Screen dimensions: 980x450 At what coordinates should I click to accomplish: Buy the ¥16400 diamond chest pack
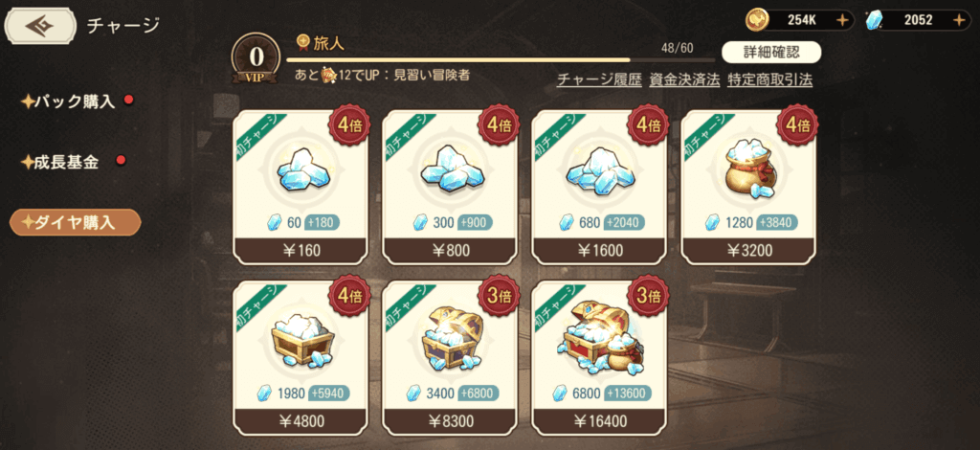(x=599, y=358)
